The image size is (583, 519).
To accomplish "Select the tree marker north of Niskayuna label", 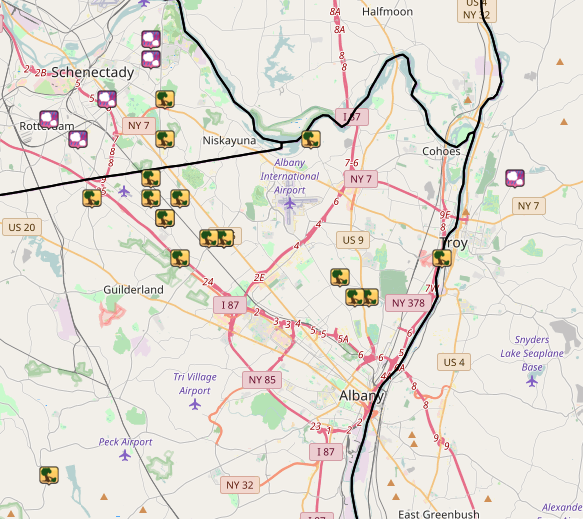I will pos(165,99).
